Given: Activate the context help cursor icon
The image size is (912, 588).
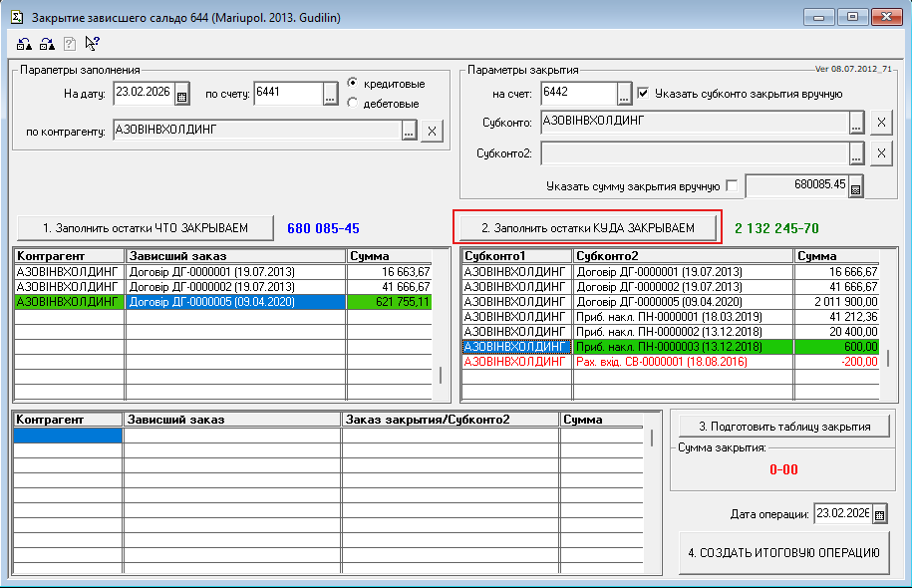Looking at the screenshot, I should [92, 43].
